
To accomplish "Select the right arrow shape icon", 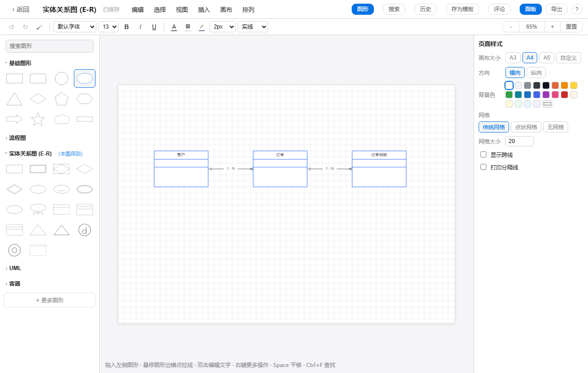I will (x=14, y=119).
